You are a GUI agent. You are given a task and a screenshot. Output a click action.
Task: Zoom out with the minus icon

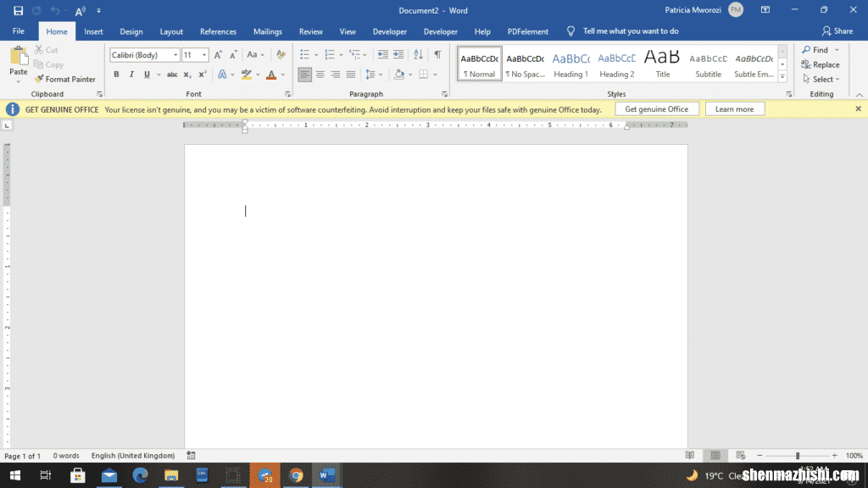(759, 455)
